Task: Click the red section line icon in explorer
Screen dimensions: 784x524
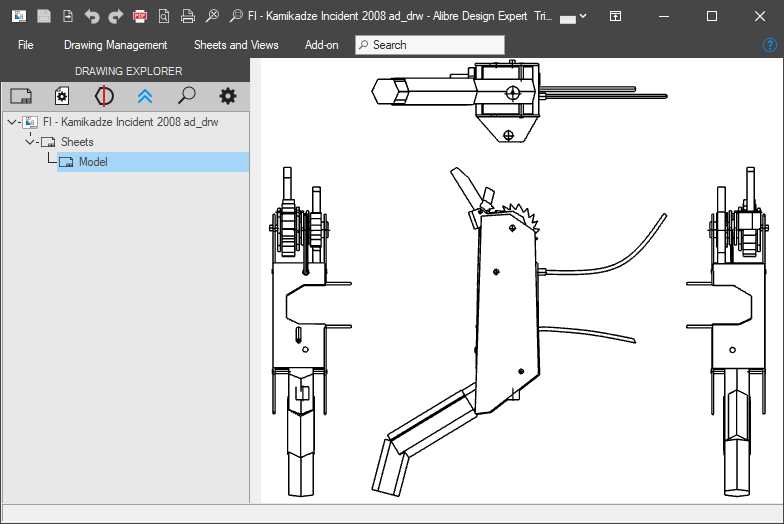Action: click(104, 96)
